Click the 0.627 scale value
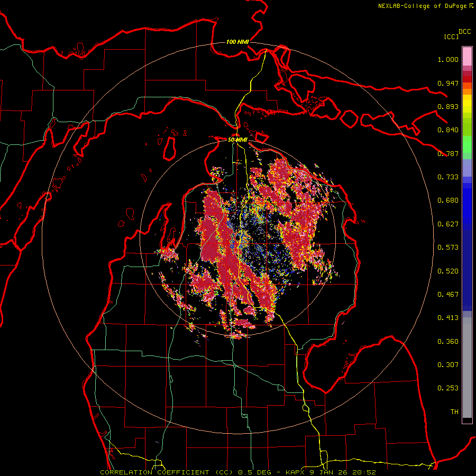Screen dimensions: 476x476 tap(448, 224)
